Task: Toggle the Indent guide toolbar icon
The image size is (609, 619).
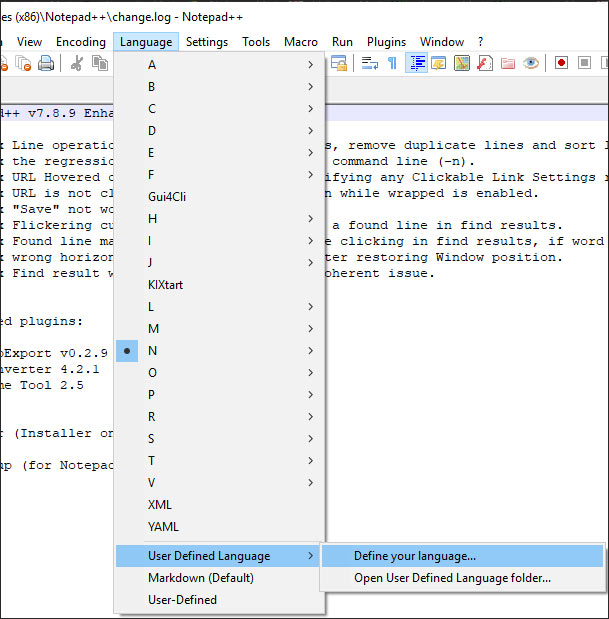Action: (x=416, y=63)
